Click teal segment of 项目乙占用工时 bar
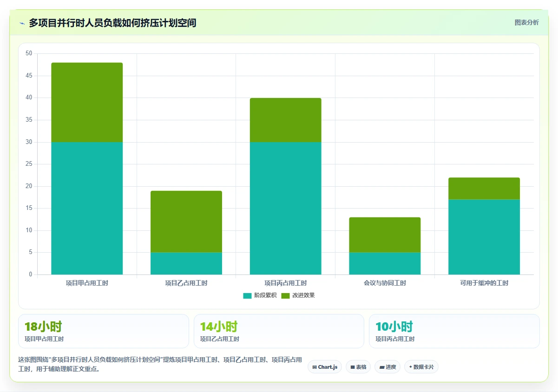558x392 pixels. point(186,263)
